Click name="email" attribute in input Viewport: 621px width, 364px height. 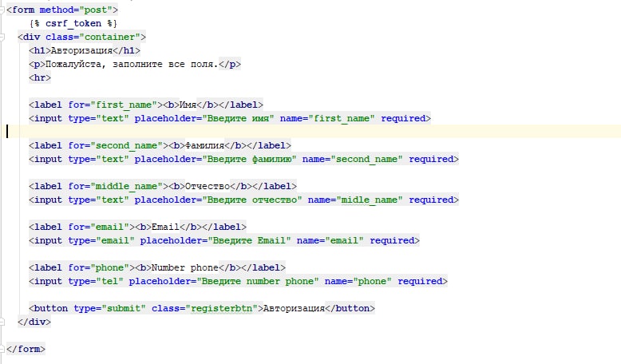click(330, 240)
